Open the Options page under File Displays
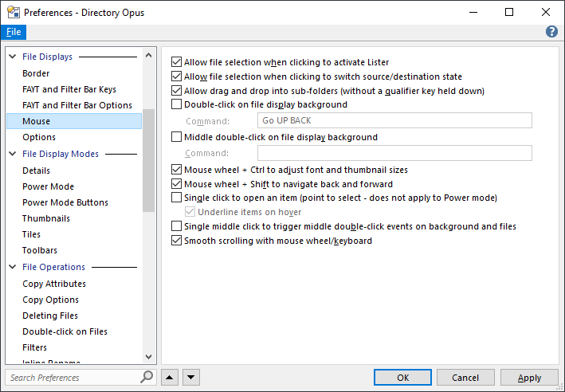 click(x=39, y=137)
